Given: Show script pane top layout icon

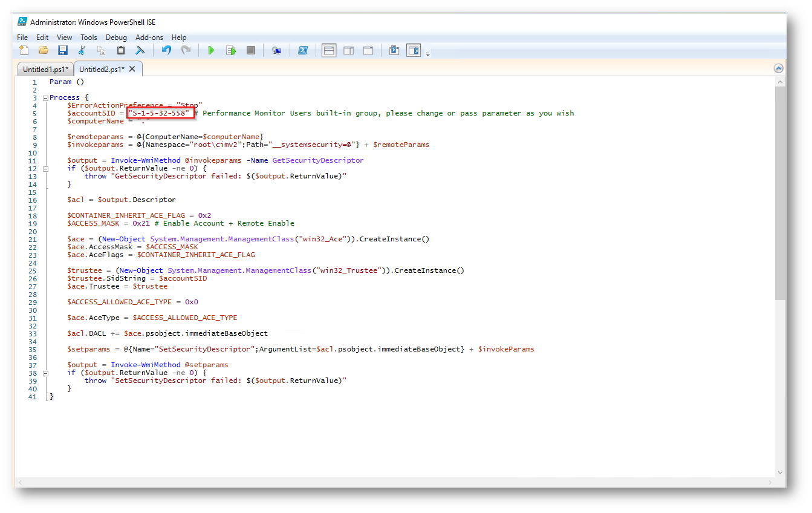Looking at the screenshot, I should [x=329, y=50].
